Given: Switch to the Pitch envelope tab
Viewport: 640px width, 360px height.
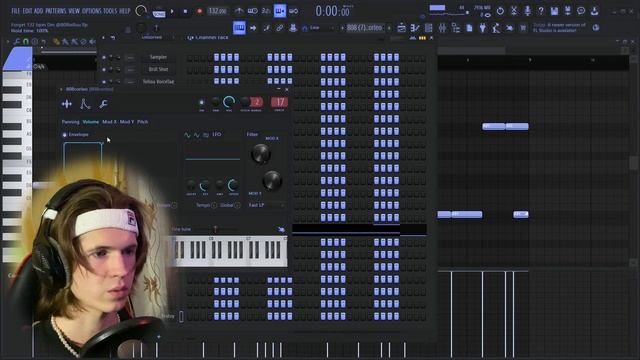Looking at the screenshot, I should 142,122.
